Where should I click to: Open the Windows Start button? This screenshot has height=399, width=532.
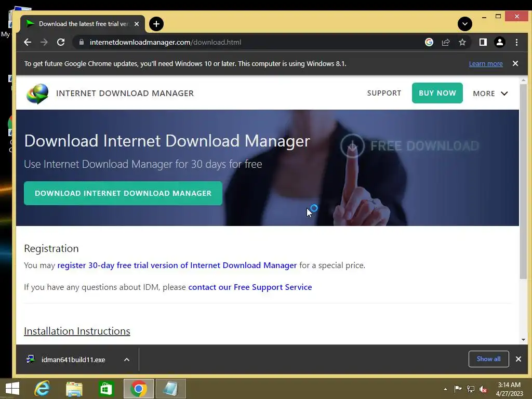[x=12, y=389]
